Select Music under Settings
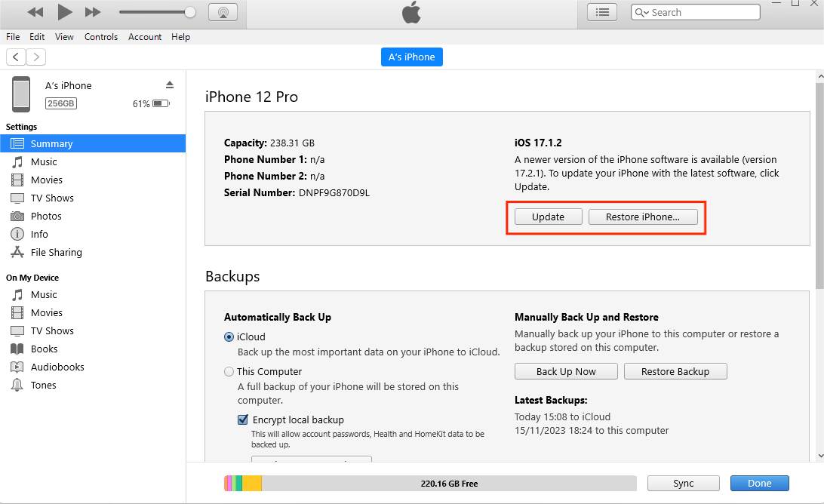Viewport: 824px width, 504px height. pyautogui.click(x=93, y=162)
